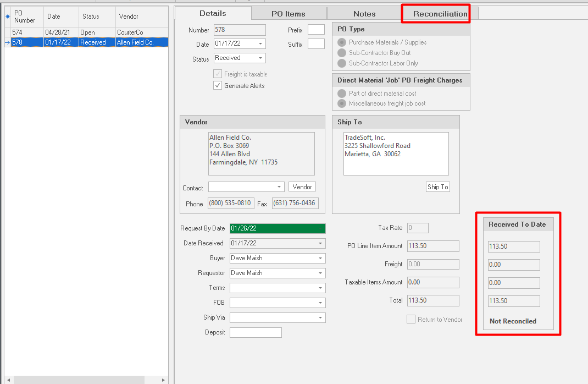Select Purchase Materials / Supplies radio option

342,42
